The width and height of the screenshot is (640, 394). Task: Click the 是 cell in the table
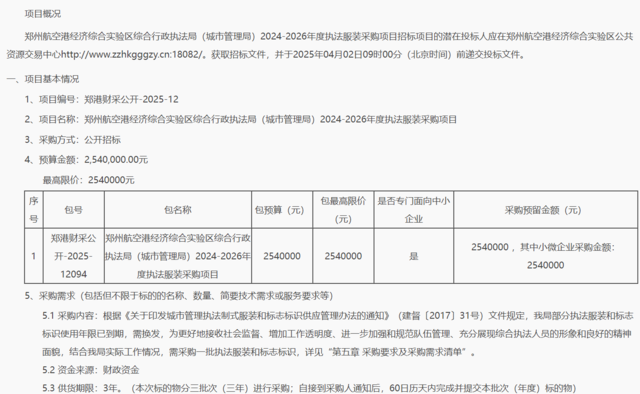(x=413, y=256)
